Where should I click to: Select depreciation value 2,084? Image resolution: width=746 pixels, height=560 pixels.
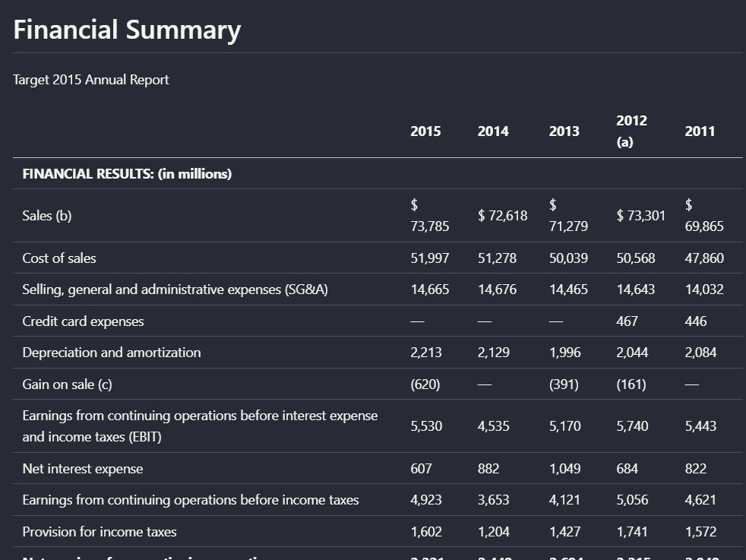700,353
